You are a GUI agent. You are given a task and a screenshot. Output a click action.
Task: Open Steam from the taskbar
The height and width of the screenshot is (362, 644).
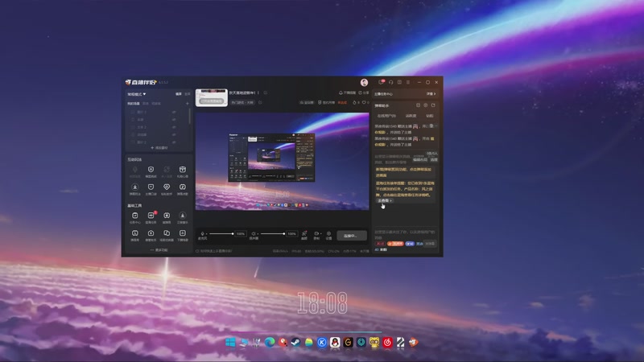click(295, 343)
